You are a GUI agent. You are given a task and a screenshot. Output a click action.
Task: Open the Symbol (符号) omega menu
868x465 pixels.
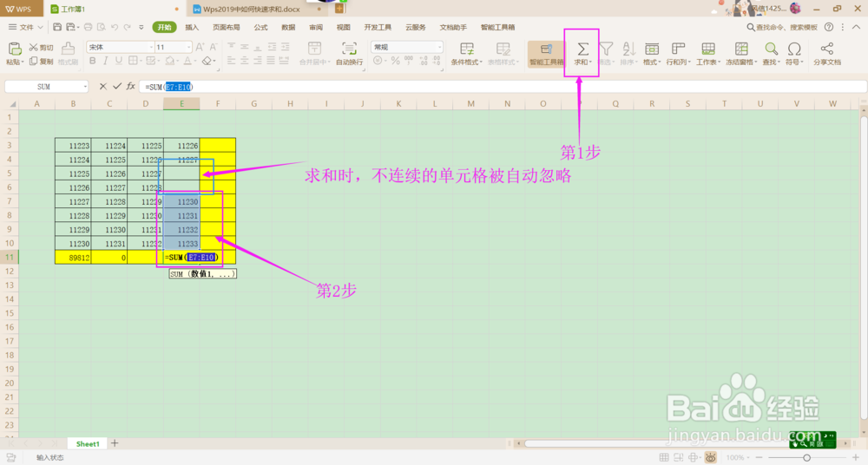[794, 54]
